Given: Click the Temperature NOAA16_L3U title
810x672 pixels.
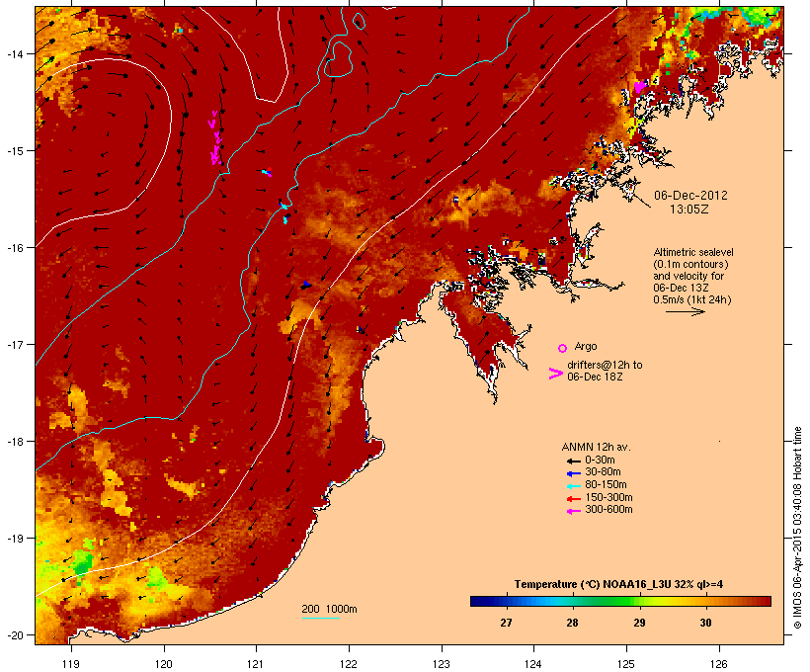Looking at the screenshot, I should pos(619,585).
